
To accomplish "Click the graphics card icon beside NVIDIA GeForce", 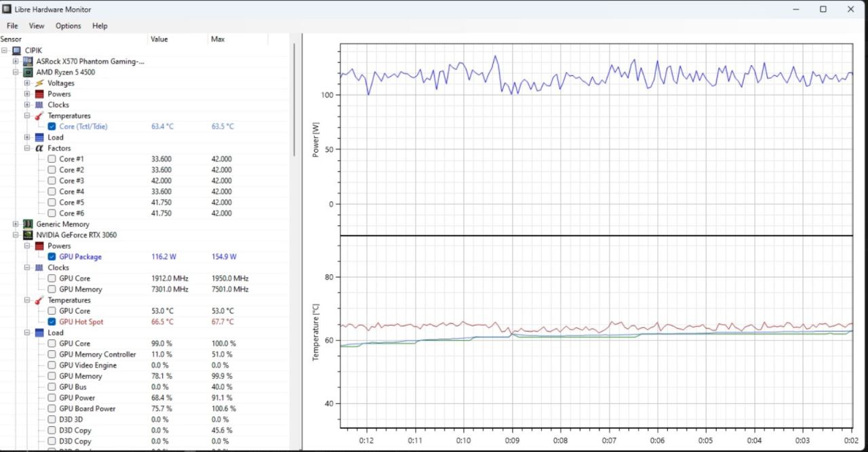I will coord(28,235).
